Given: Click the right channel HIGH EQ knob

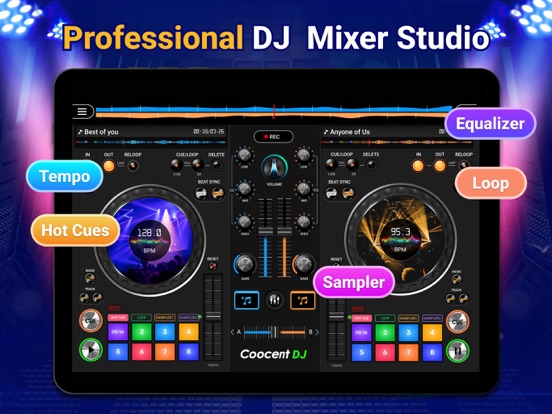Looking at the screenshot, I should 303,222.
